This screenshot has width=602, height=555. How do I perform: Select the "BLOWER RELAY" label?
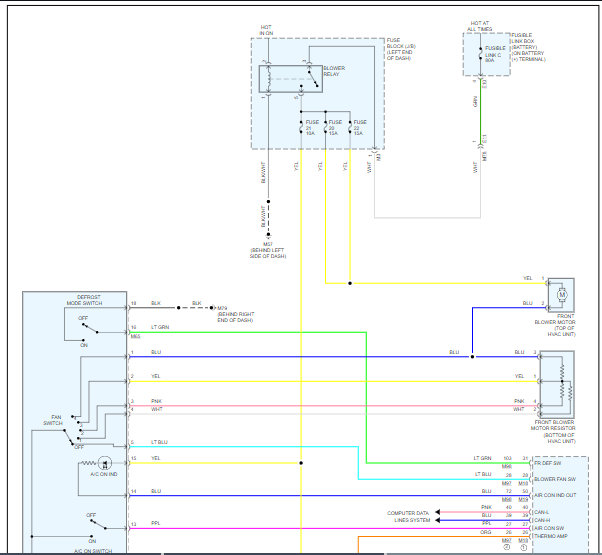334,71
